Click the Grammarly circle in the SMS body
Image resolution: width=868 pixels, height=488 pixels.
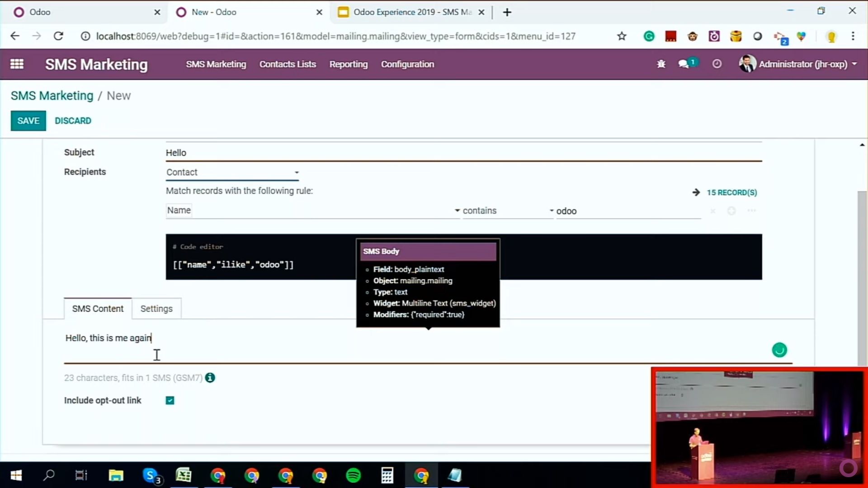click(779, 350)
